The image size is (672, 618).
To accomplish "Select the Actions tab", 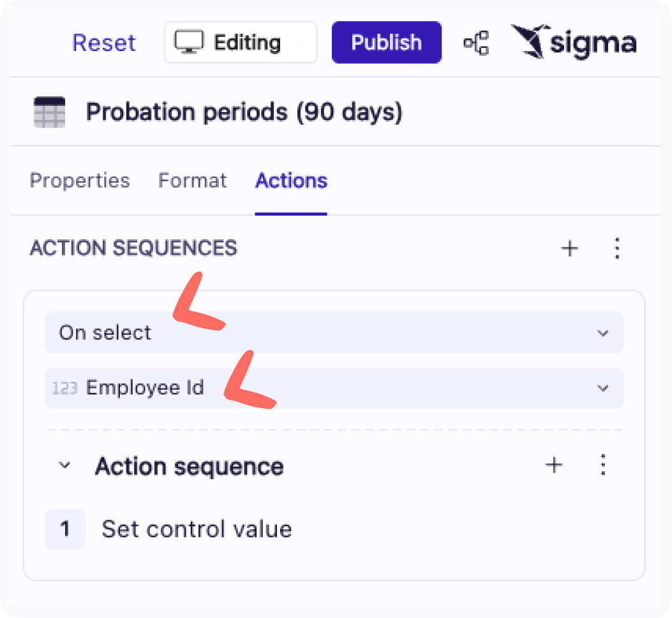I will [x=291, y=180].
